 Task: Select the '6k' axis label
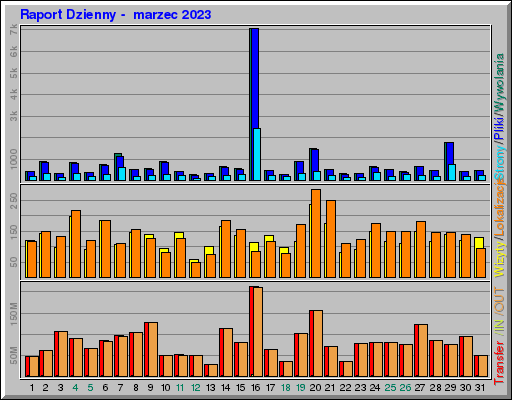click(x=14, y=51)
